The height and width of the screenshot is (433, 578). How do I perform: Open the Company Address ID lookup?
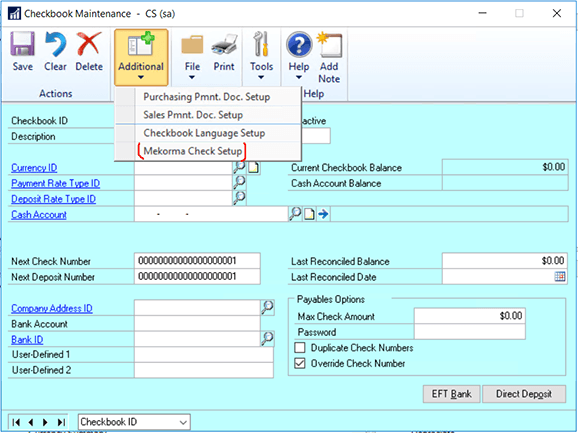tap(268, 307)
